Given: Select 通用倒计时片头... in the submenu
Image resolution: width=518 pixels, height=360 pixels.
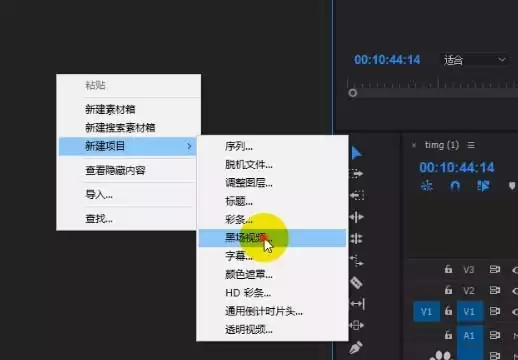Looking at the screenshot, I should 272,311.
